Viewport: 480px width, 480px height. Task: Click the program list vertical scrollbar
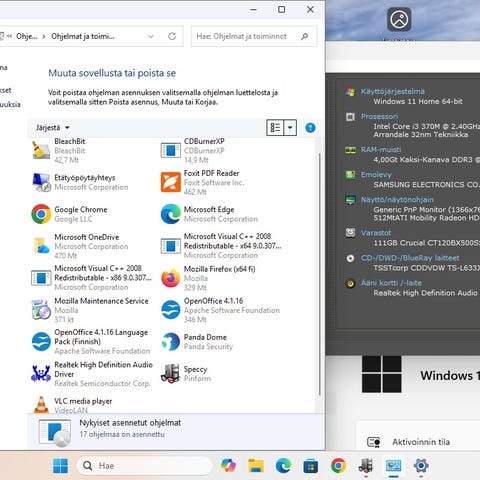click(319, 273)
